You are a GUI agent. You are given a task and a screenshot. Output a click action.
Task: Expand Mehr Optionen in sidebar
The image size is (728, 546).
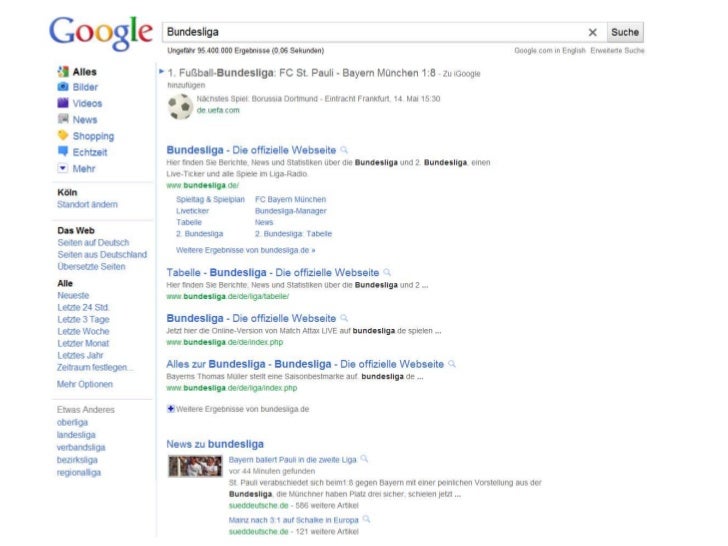[85, 384]
